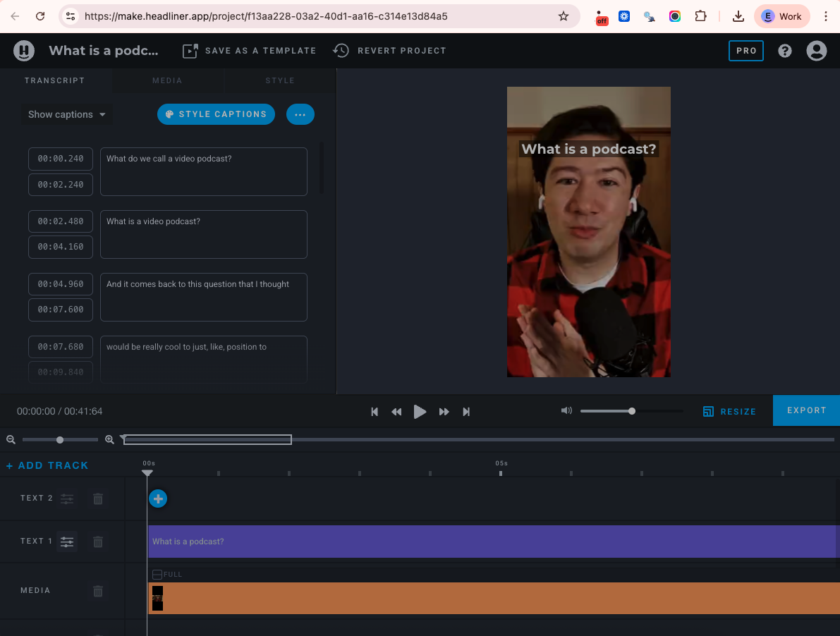Open the three-dots caption options menu
The image size is (840, 636).
click(x=300, y=114)
